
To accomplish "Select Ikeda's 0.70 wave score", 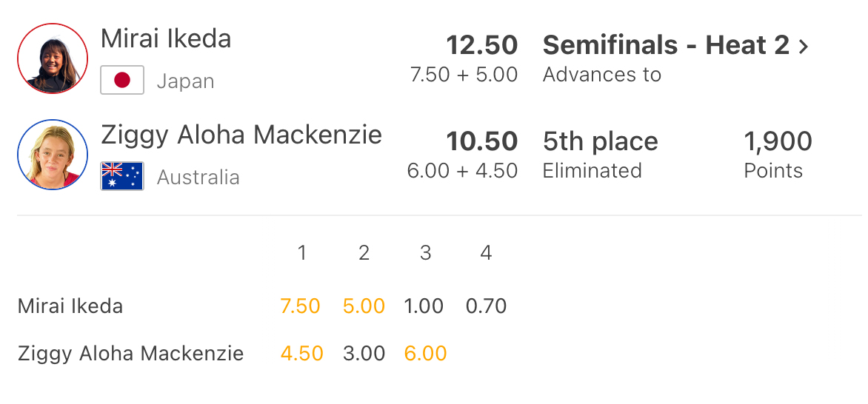I will pyautogui.click(x=486, y=306).
